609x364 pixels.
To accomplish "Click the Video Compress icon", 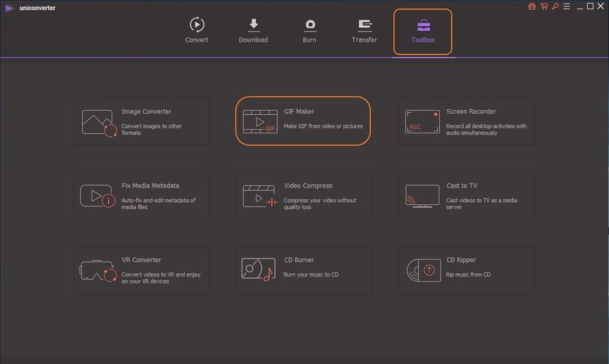I will point(259,196).
